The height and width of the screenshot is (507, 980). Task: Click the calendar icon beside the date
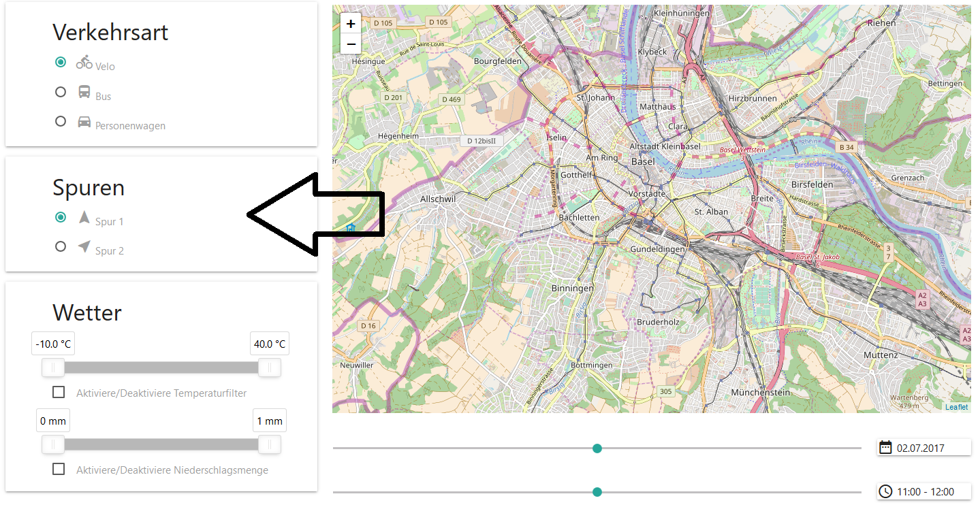[x=885, y=448]
